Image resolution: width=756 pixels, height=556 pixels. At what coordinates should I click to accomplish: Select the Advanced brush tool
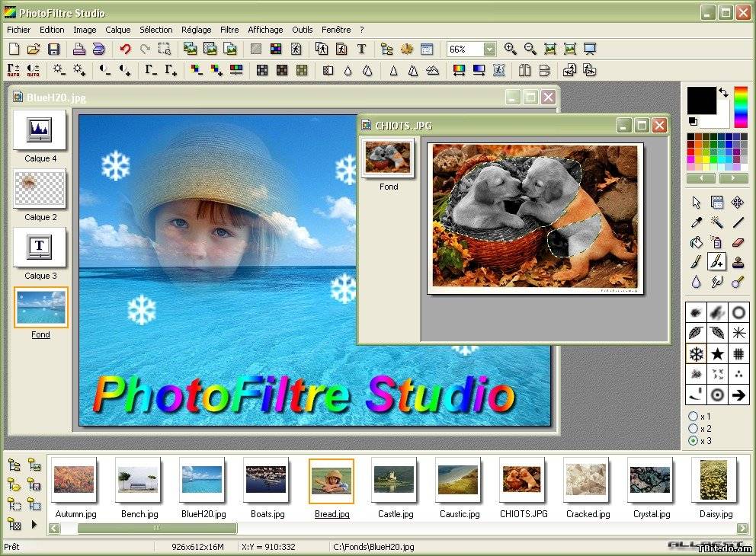pos(717,262)
